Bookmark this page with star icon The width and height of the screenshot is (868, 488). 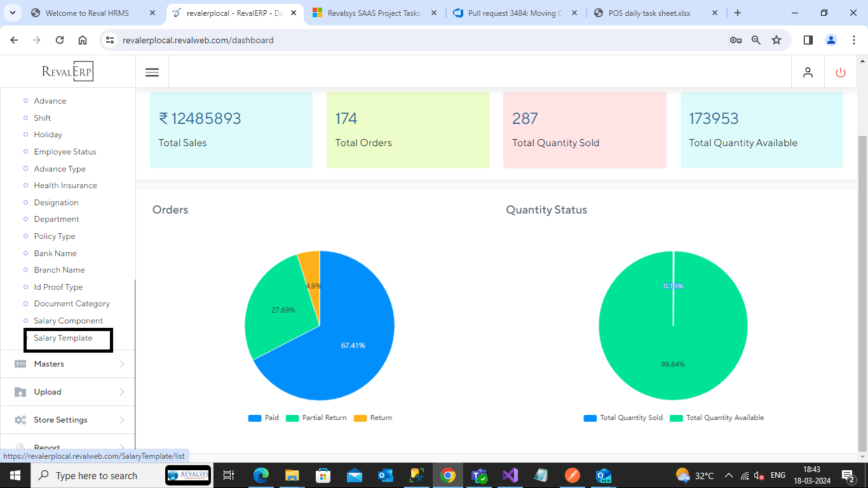pos(776,40)
